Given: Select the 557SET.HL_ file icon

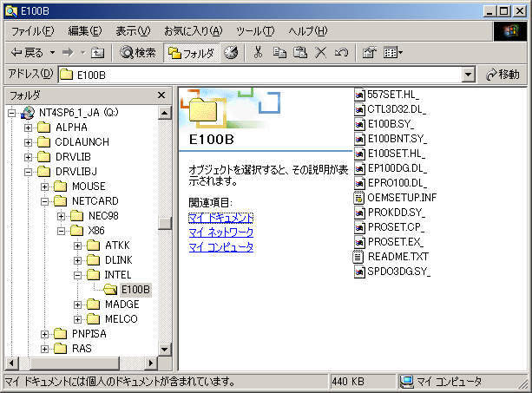Looking at the screenshot, I should point(359,95).
